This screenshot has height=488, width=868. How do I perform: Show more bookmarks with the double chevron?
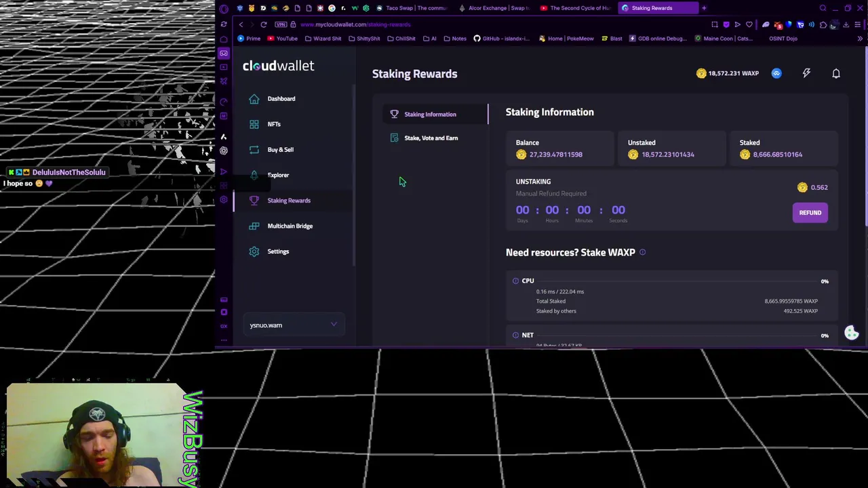coord(860,39)
